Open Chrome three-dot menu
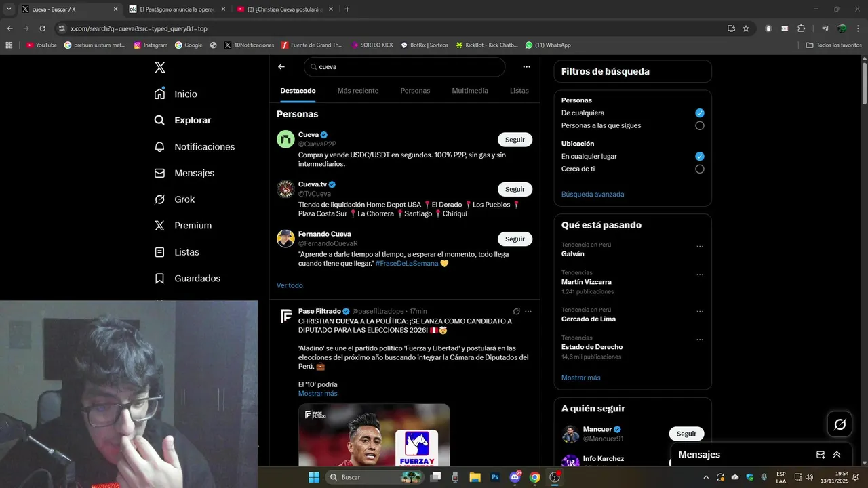This screenshot has height=488, width=868. (x=859, y=28)
